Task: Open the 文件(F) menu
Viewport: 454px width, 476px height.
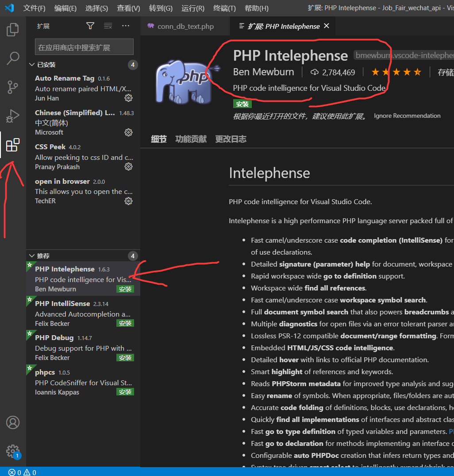Action: 34,8
